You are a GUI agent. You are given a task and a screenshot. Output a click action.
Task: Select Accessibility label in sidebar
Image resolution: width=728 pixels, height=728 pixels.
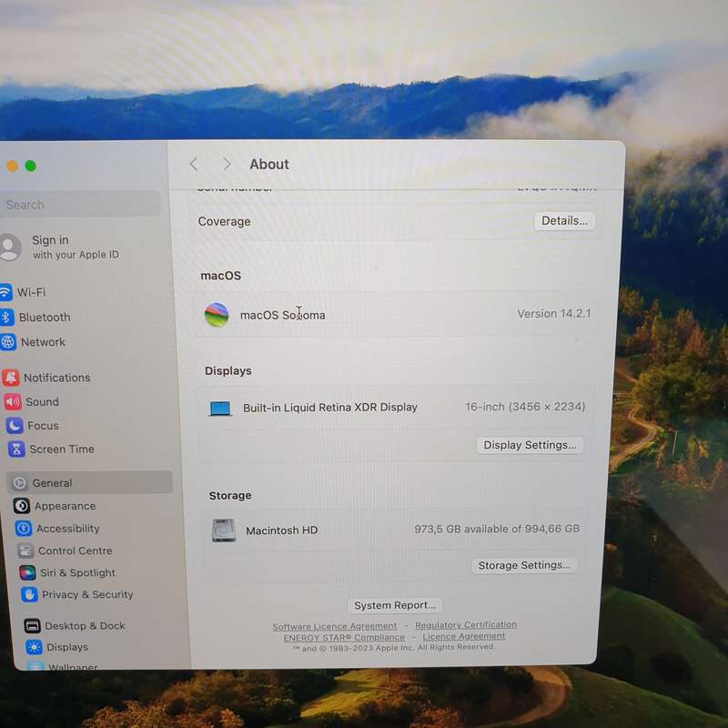(x=68, y=529)
